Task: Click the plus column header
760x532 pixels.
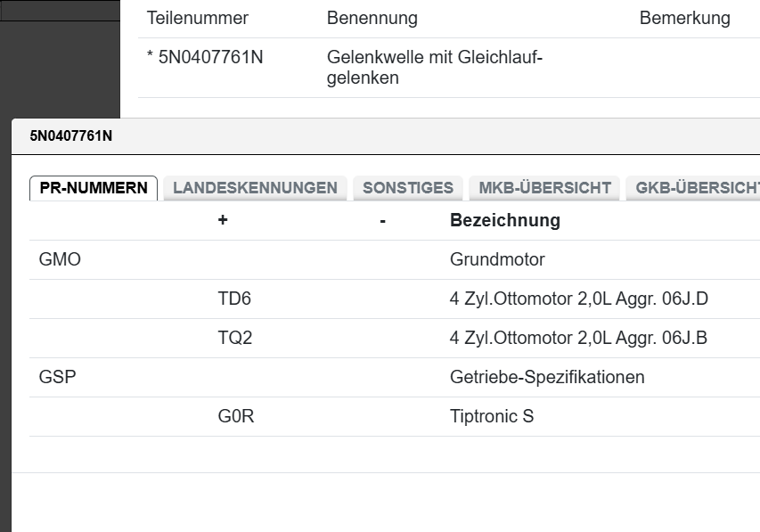Action: pos(223,220)
